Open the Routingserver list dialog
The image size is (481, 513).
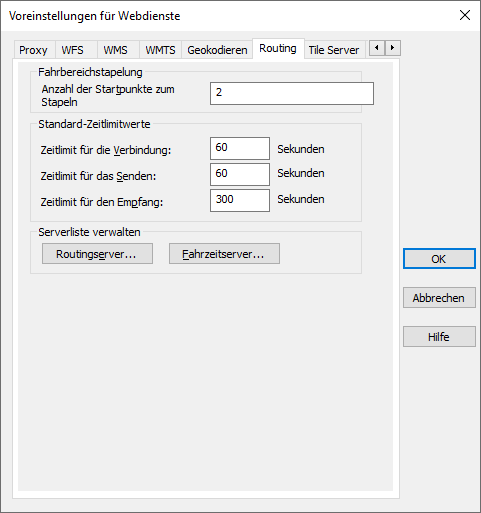(x=97, y=254)
